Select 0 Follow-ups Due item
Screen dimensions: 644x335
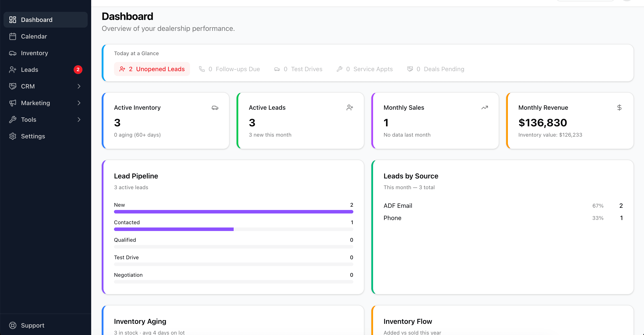point(229,69)
